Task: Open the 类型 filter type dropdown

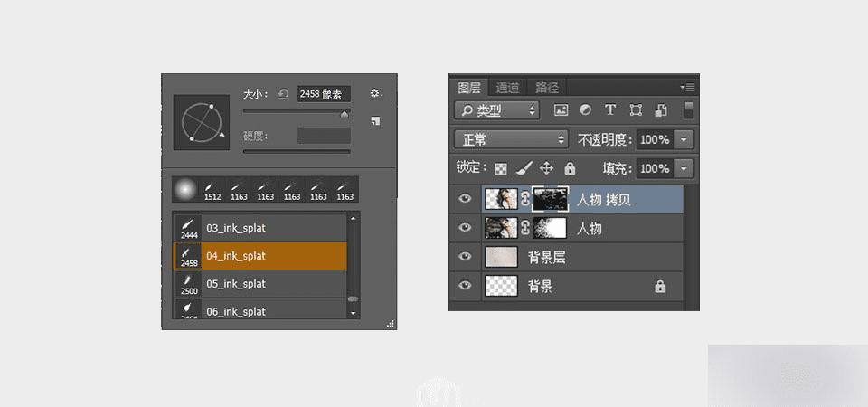Action: [x=496, y=110]
